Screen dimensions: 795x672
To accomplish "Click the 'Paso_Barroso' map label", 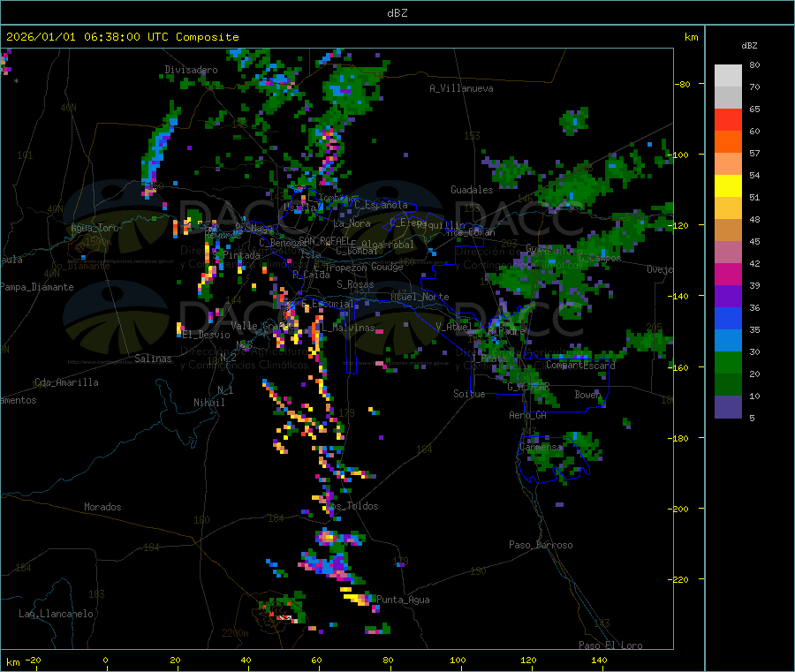I will (x=541, y=545).
